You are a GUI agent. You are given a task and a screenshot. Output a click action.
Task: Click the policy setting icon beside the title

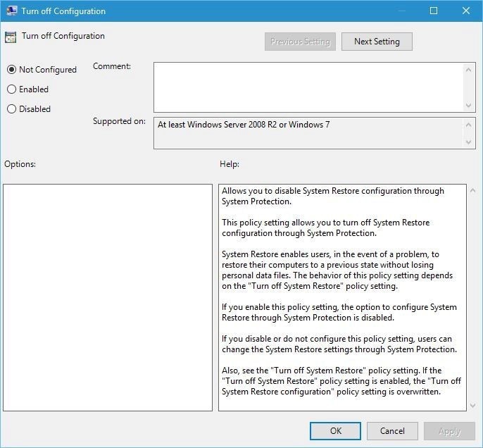tap(11, 37)
